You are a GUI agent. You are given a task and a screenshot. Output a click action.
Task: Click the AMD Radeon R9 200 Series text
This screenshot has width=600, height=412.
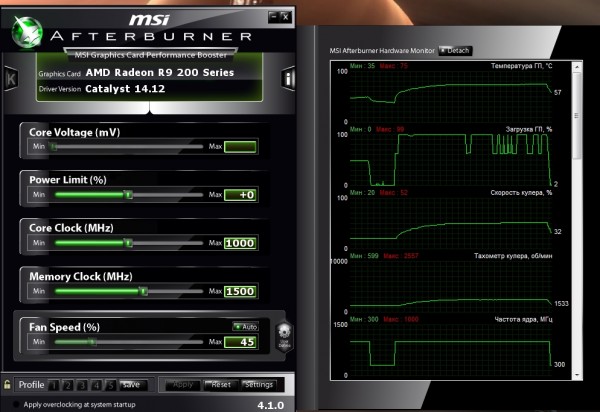coord(160,73)
